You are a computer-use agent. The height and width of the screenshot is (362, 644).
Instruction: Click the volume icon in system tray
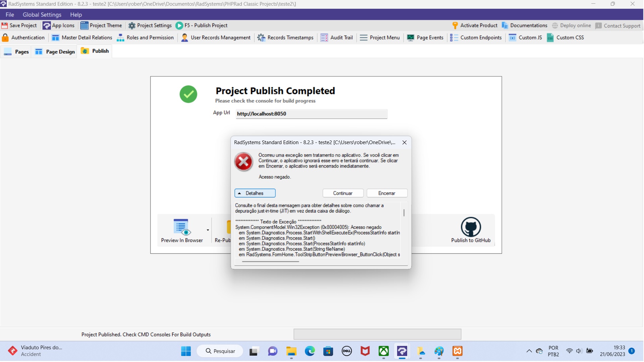click(x=579, y=351)
